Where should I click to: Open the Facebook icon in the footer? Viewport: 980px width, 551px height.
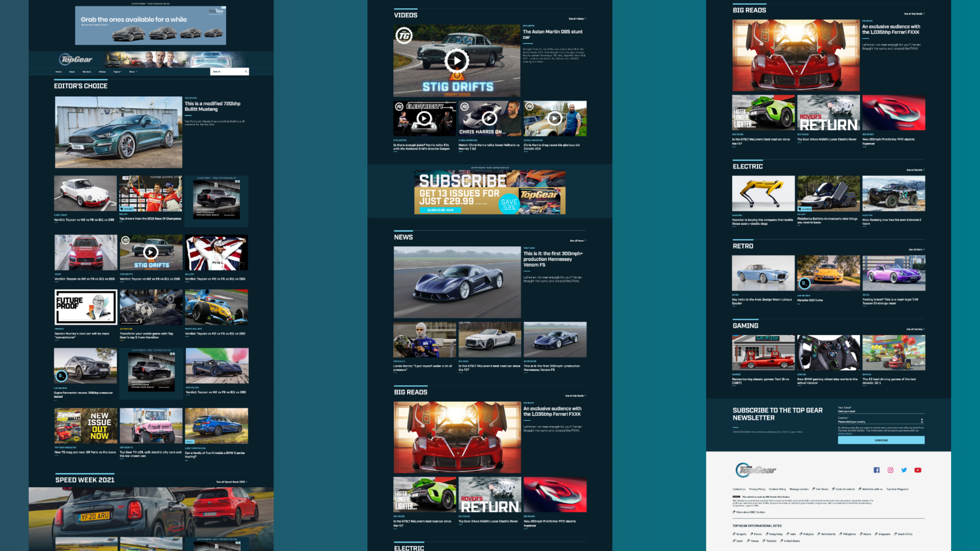877,470
